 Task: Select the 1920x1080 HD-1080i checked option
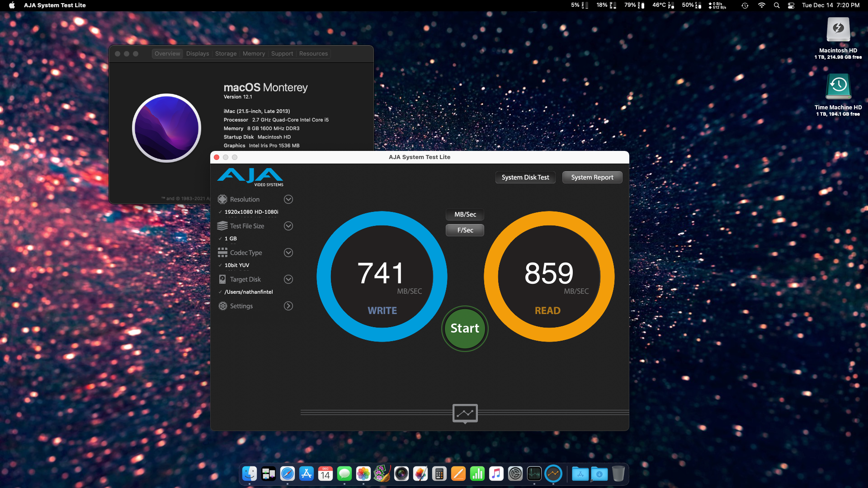251,212
